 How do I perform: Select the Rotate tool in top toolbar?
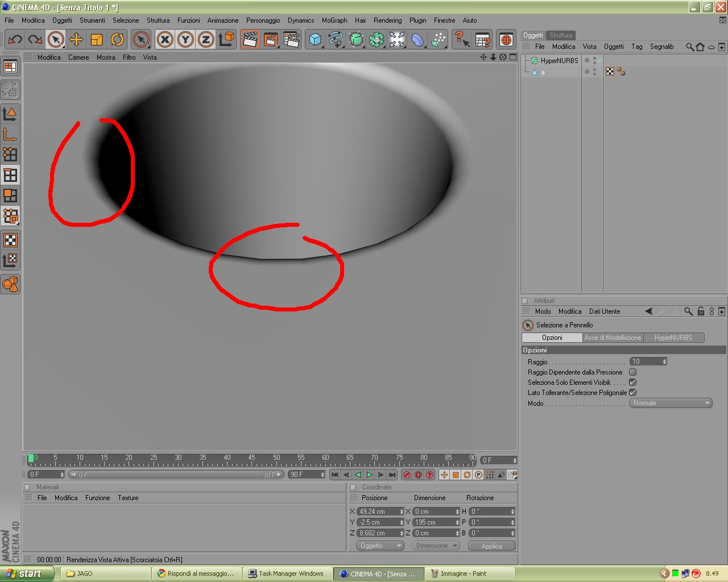(x=117, y=39)
